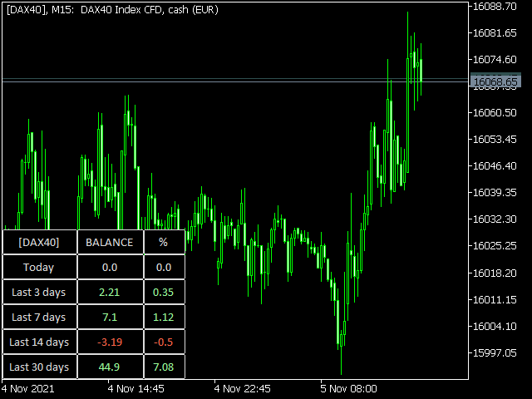The width and height of the screenshot is (532, 399).
Task: Select percent value 7.08
Action: (163, 367)
